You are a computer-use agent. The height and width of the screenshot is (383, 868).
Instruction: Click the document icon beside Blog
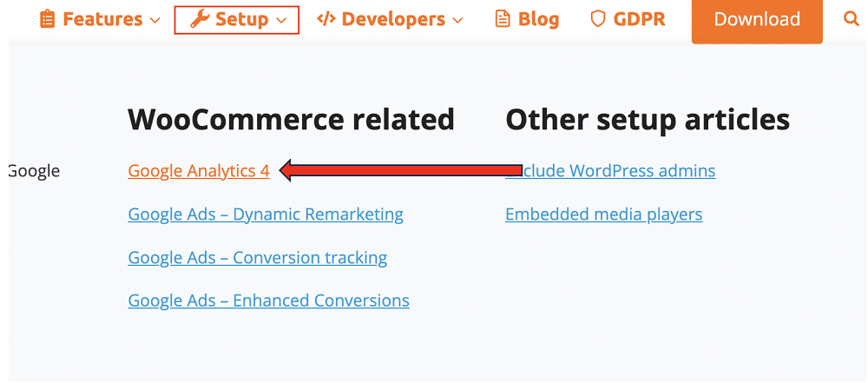click(503, 19)
